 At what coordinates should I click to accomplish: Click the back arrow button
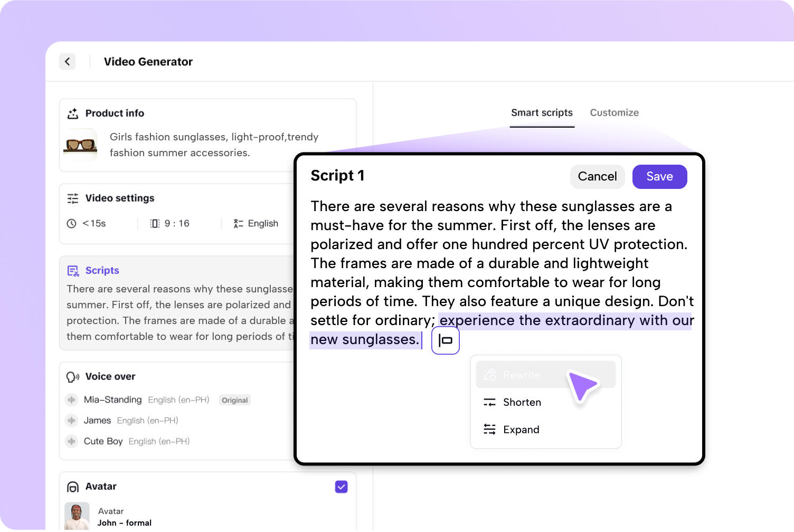point(67,62)
